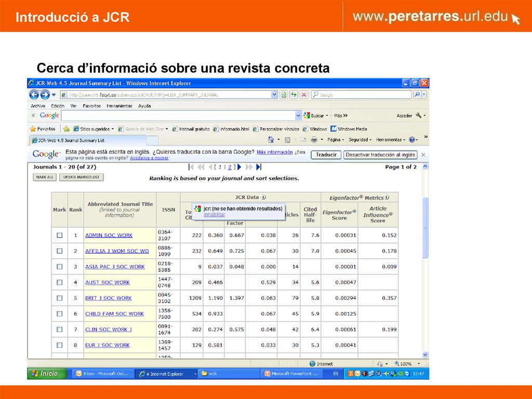Click the Help question mark icon
The height and width of the screenshot is (399, 532).
[x=411, y=139]
